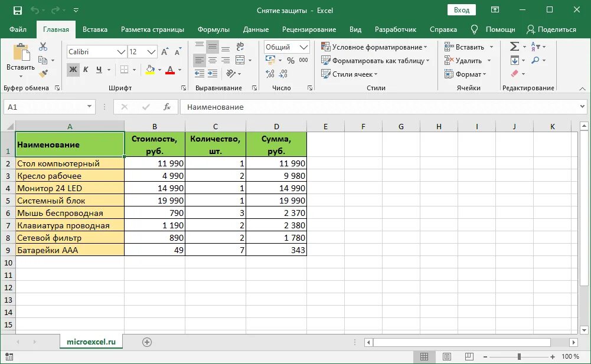This screenshot has height=364, width=591.
Task: Click the Undo arrow icon
Action: 35,11
